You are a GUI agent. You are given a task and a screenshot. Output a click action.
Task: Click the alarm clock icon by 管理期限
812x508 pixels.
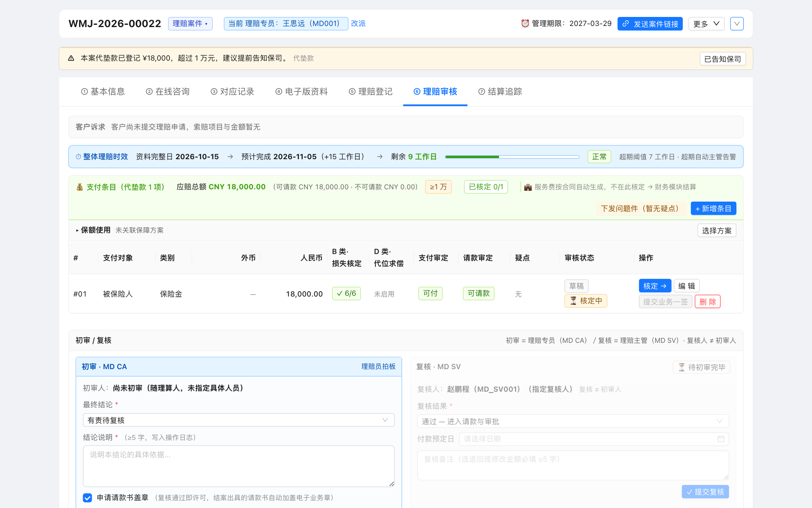click(525, 23)
